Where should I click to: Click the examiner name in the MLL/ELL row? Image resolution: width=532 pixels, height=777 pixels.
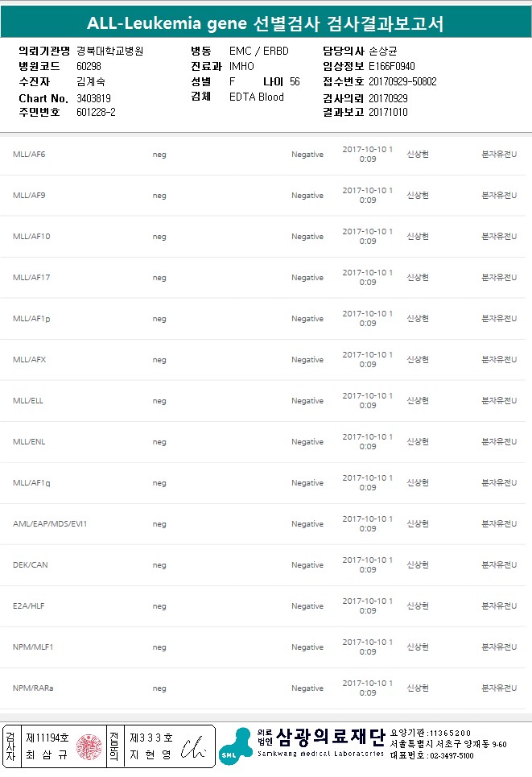(x=418, y=401)
